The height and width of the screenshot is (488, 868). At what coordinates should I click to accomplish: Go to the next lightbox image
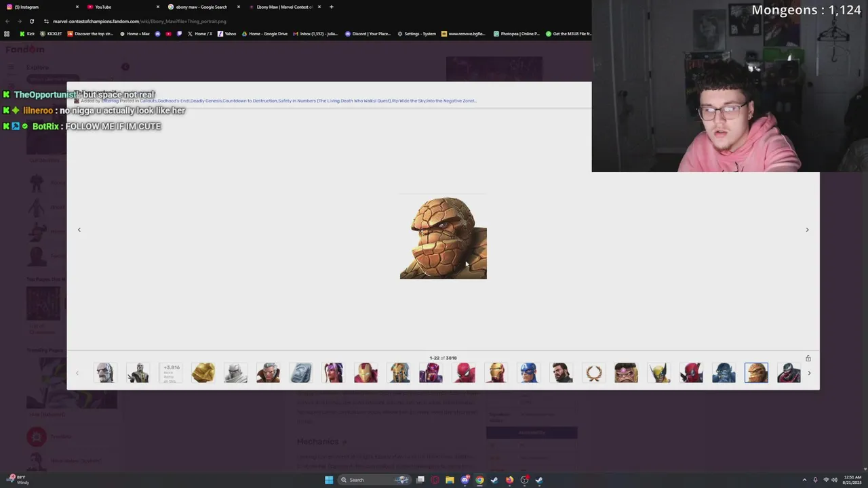coord(807,230)
